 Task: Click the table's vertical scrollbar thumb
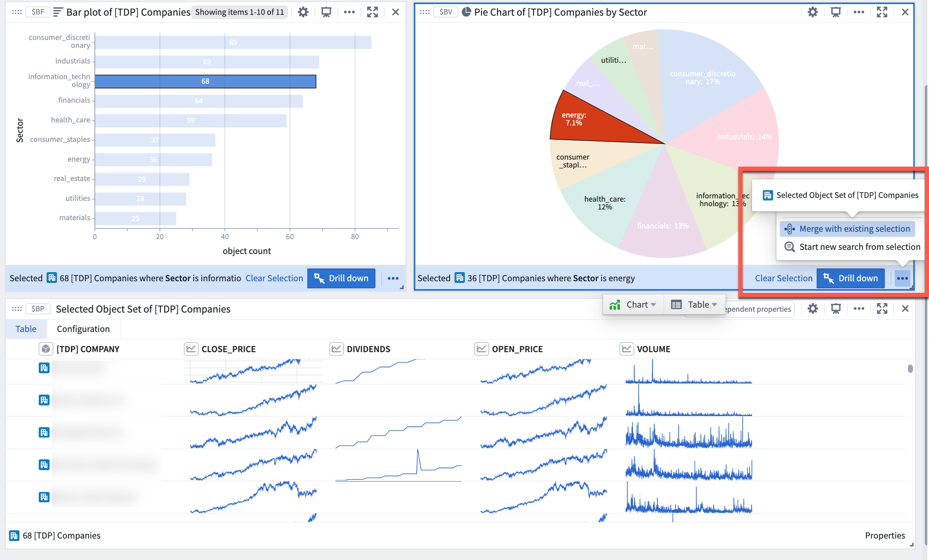910,369
